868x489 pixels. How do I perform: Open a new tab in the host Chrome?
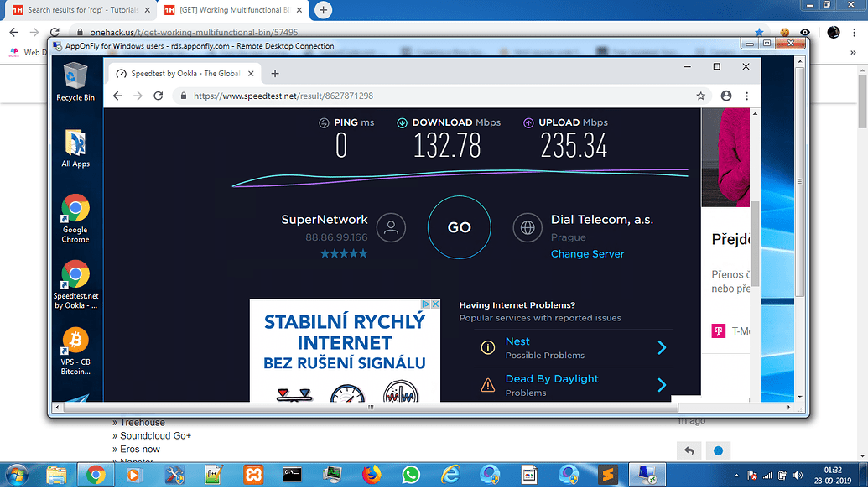[x=323, y=10]
